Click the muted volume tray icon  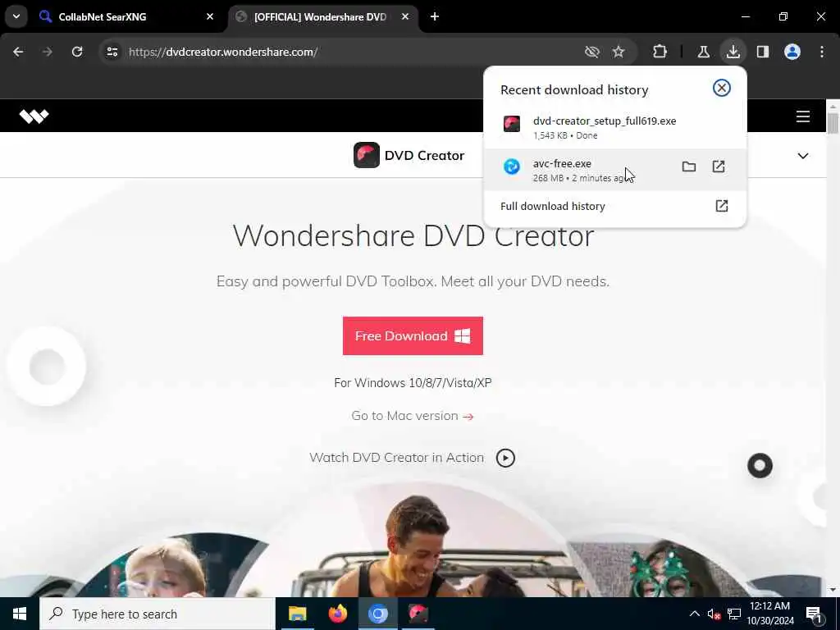(x=714, y=614)
